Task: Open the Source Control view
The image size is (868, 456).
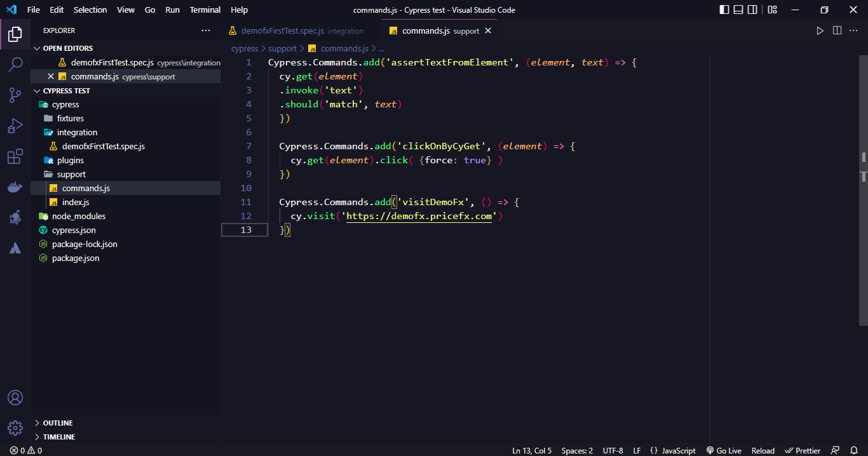Action: pyautogui.click(x=15, y=95)
